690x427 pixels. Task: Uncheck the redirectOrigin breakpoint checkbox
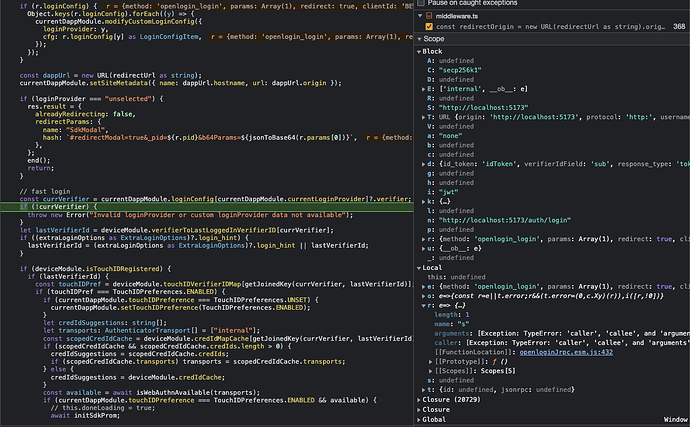[429, 27]
